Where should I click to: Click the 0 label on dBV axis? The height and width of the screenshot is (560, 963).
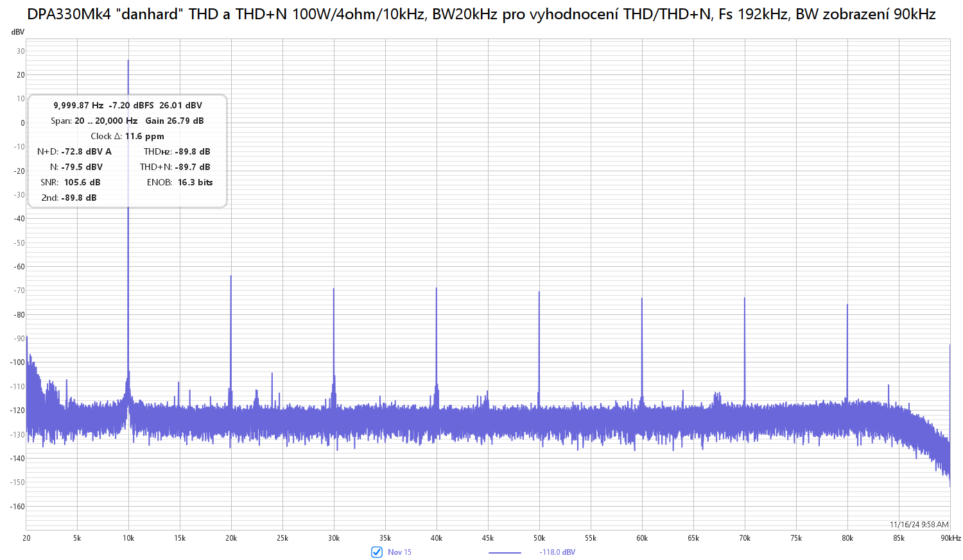22,123
